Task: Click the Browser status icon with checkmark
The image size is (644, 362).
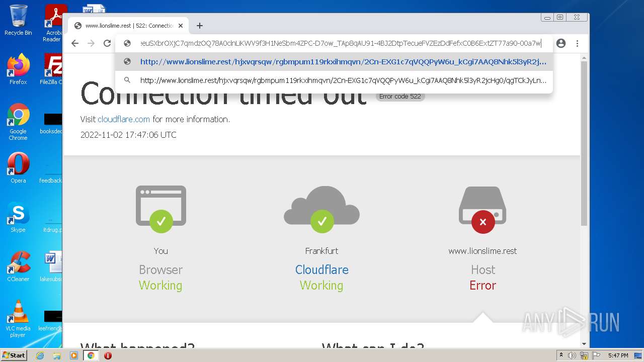Action: click(161, 209)
